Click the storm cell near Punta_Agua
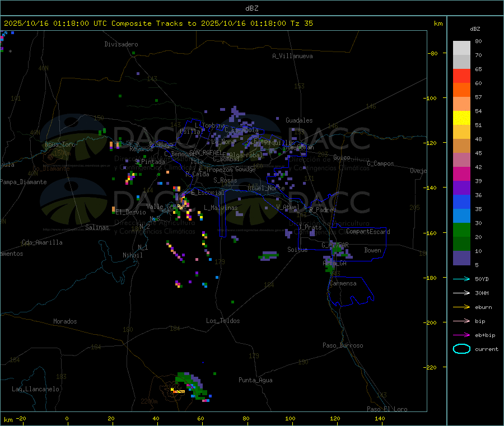Viewport: 504px width, 426px height. point(192,387)
